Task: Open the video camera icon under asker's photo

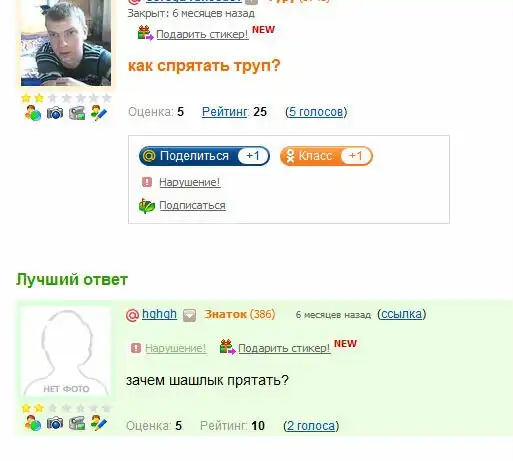Action: point(77,113)
